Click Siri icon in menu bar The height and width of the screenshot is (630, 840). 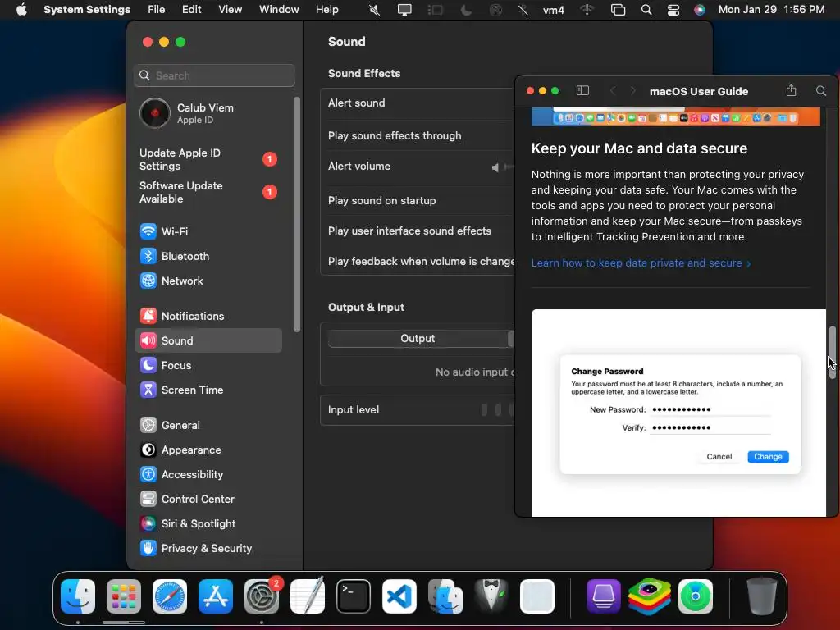(x=700, y=10)
